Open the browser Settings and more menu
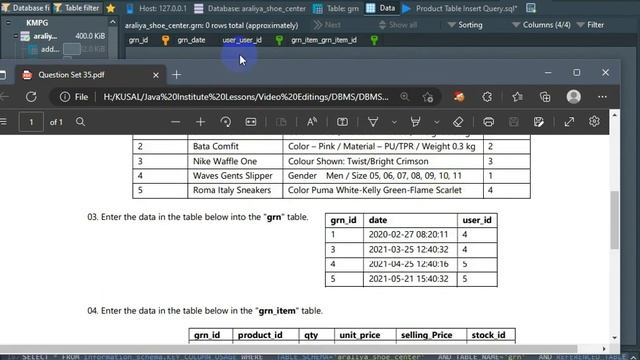This screenshot has height=360, width=640. click(x=602, y=97)
